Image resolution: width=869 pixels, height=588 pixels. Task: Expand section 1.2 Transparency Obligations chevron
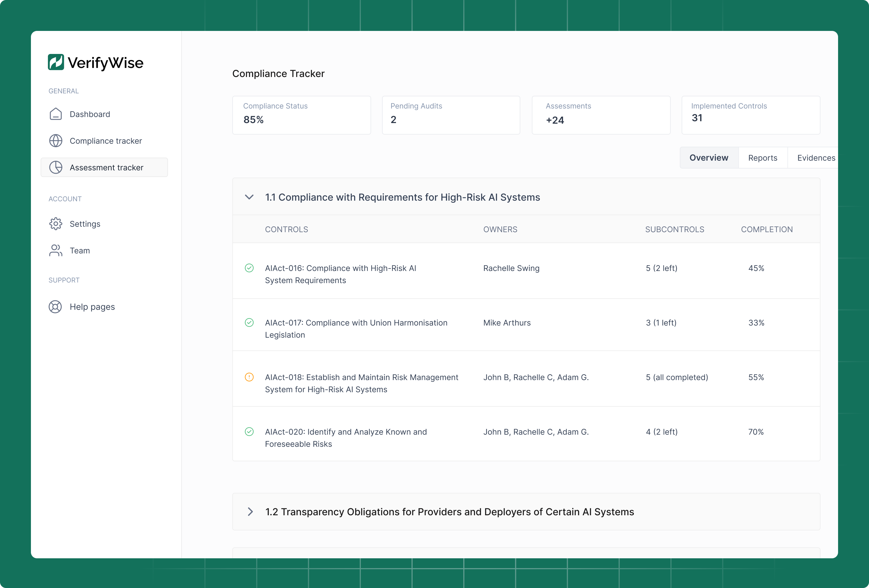pos(250,512)
